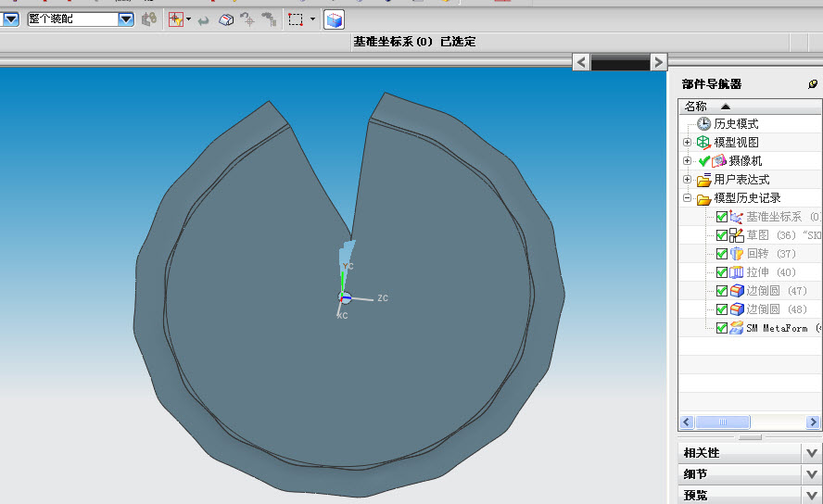Select the 回转 (37) feature name

(771, 254)
